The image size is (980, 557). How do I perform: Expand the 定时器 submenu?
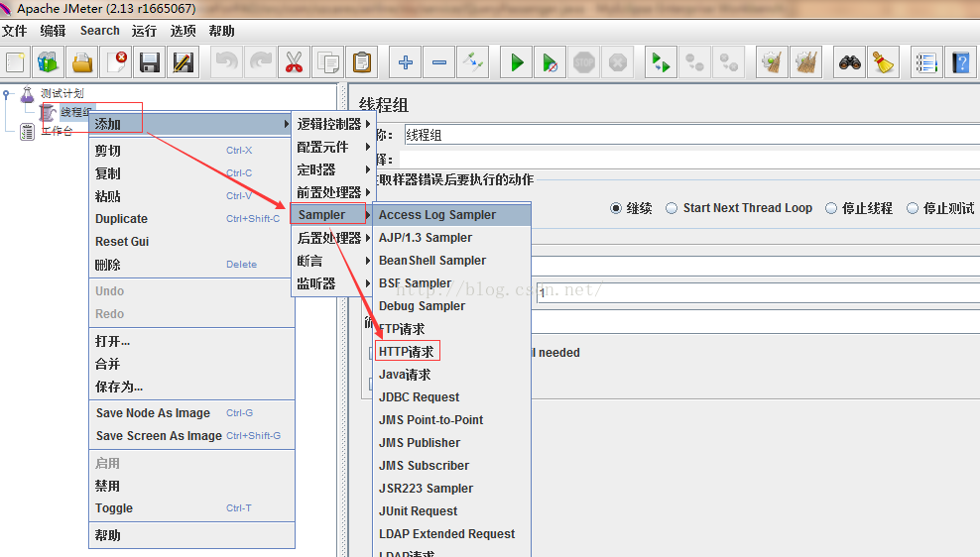pyautogui.click(x=332, y=169)
